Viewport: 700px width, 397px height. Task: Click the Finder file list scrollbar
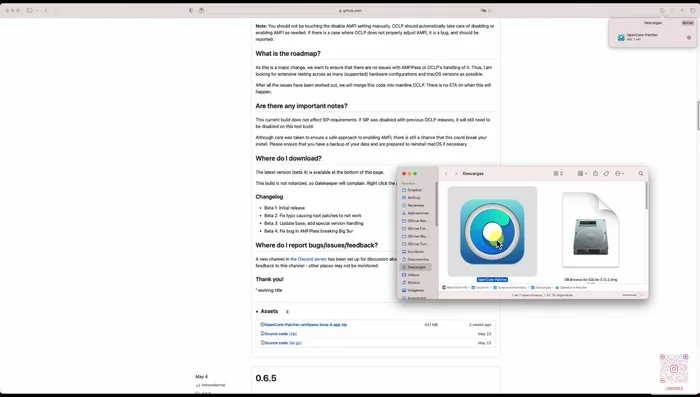point(646,196)
